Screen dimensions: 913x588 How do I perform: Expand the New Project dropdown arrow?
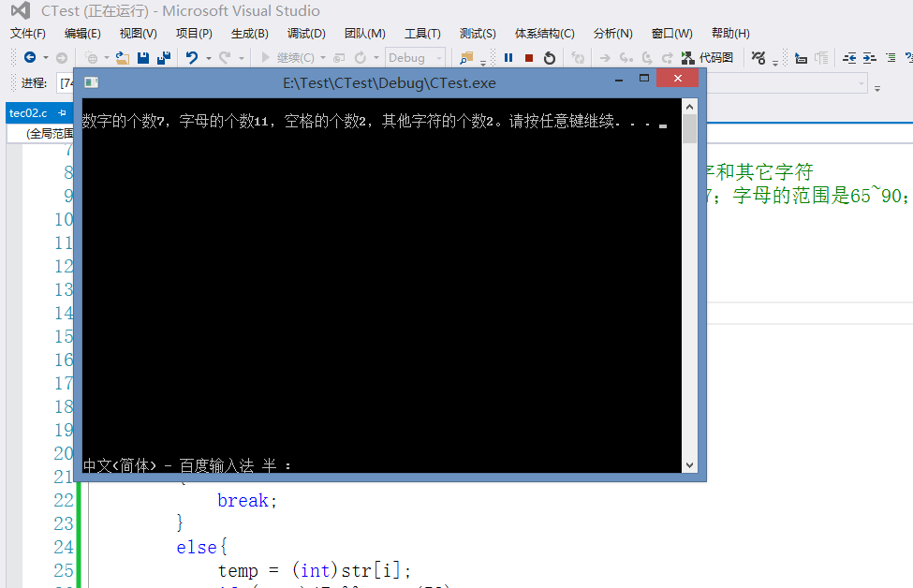pyautogui.click(x=106, y=58)
